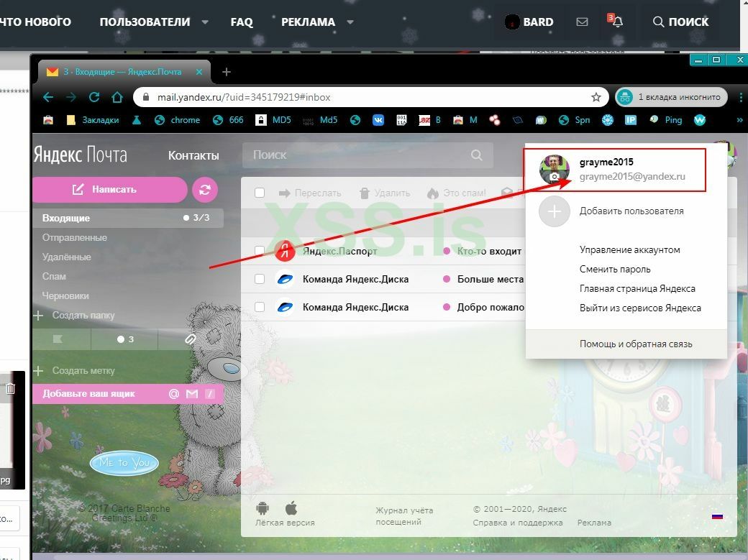Select Сменить пароль menu entry
Image resolution: width=748 pixels, height=560 pixels.
point(615,269)
